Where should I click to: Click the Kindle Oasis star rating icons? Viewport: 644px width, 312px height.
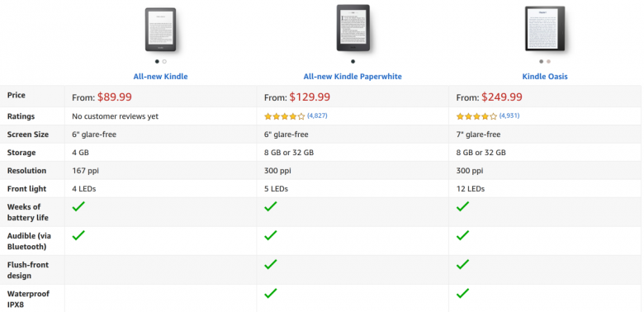coord(477,116)
